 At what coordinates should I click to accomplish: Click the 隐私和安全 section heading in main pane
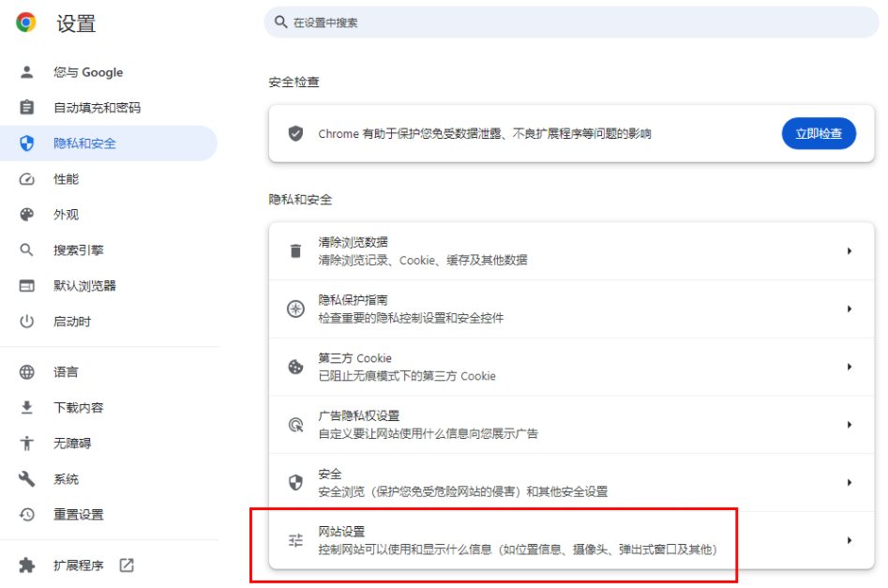(300, 200)
